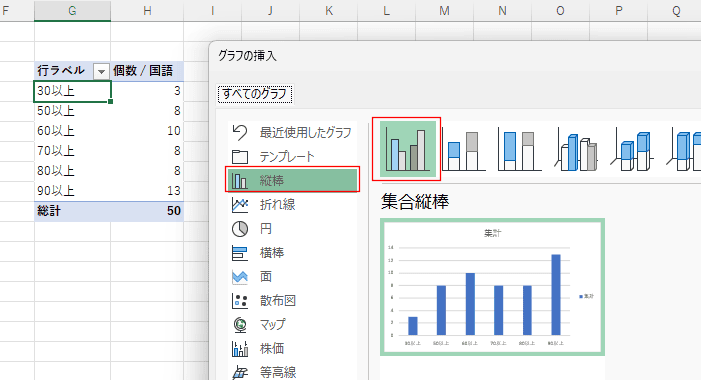Select column G header

pyautogui.click(x=72, y=11)
